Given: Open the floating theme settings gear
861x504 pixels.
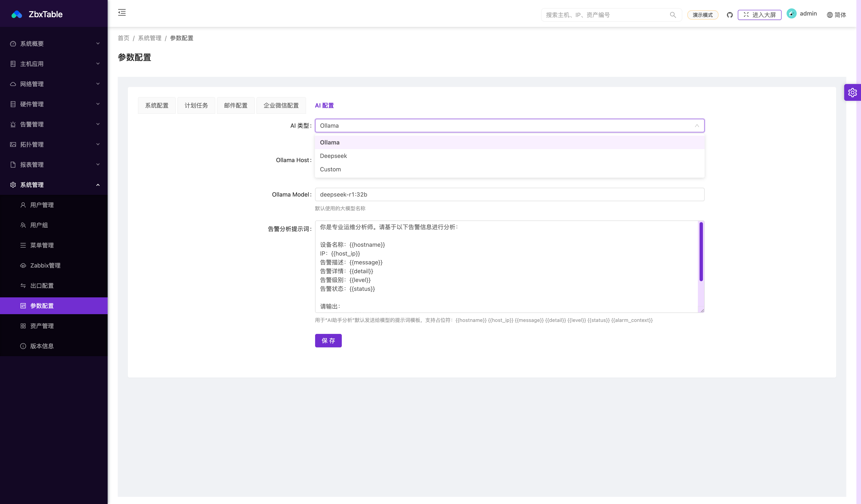Looking at the screenshot, I should [x=852, y=92].
